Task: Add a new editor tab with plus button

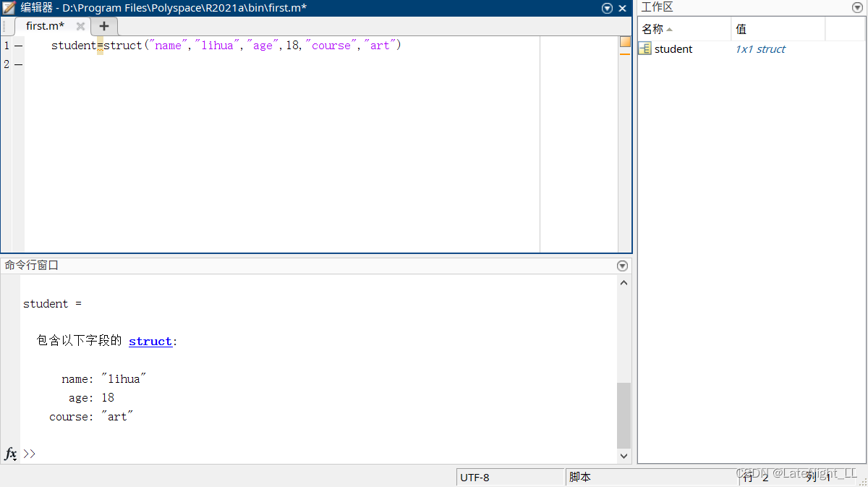Action: pyautogui.click(x=104, y=26)
